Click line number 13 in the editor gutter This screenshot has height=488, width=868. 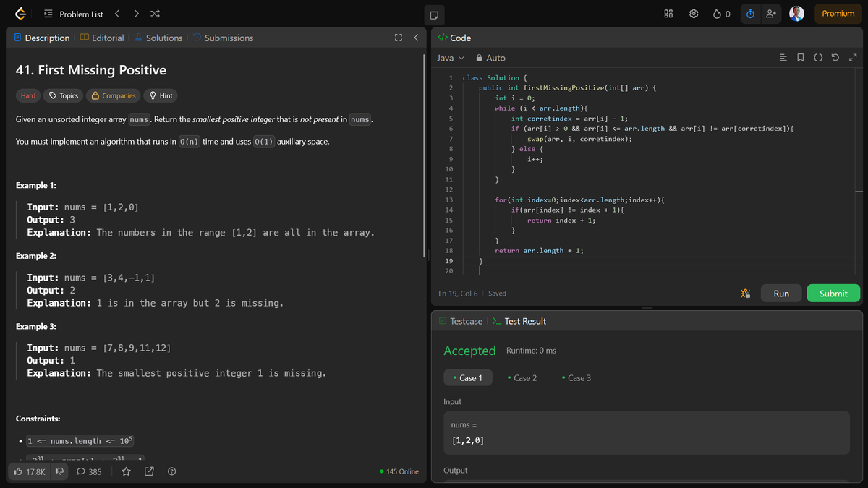point(449,200)
